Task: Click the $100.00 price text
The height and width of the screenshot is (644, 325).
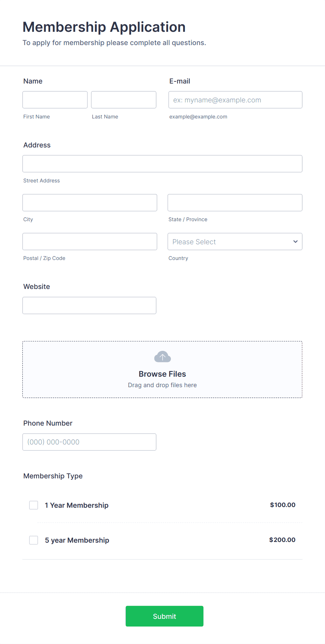Action: [x=283, y=505]
